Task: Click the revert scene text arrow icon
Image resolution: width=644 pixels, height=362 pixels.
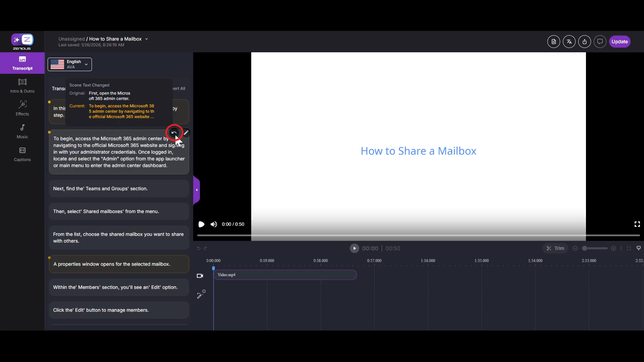Action: click(174, 133)
